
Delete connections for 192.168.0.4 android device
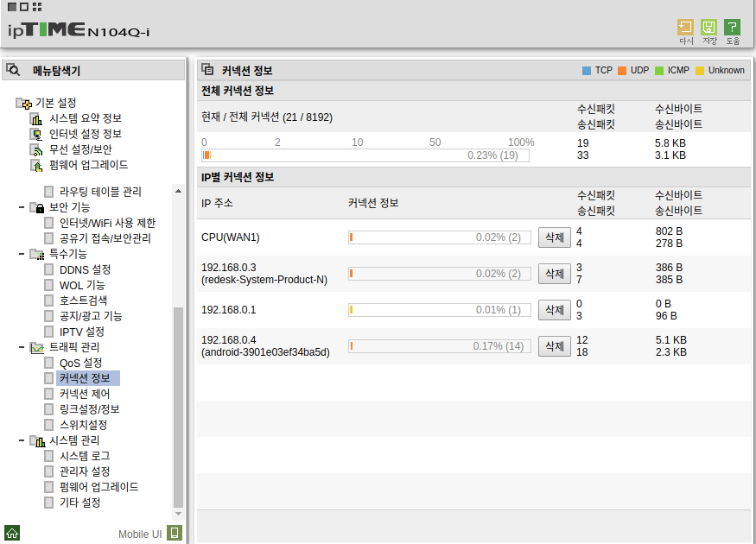click(x=555, y=346)
